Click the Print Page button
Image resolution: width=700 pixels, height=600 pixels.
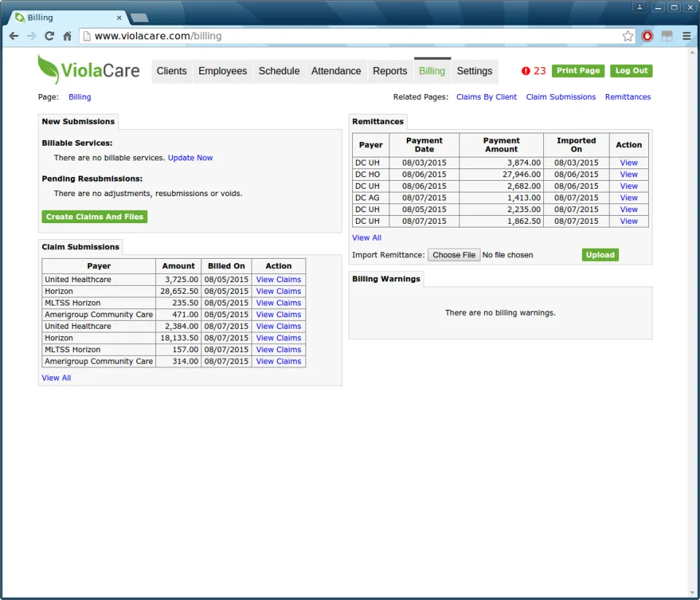click(578, 71)
